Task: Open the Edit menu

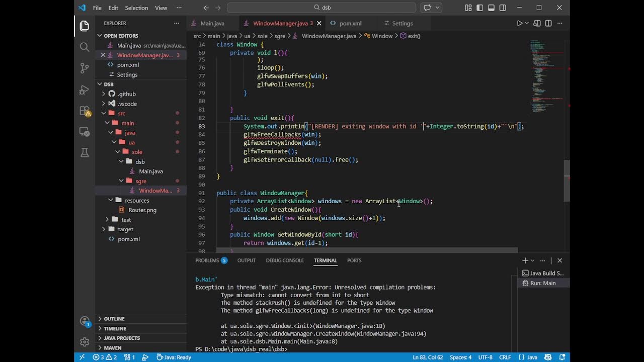Action: click(x=113, y=8)
